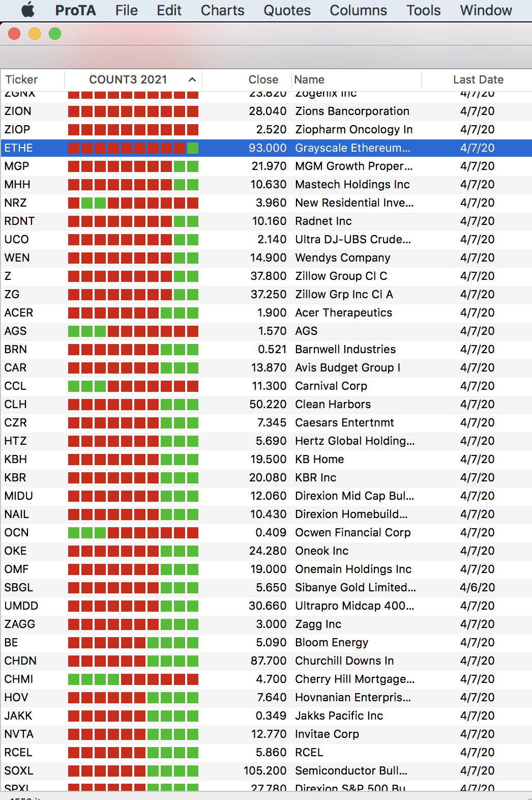Screen dimensions: 532x800
Task: Click the name Grayscale Ethereum
Action: coord(352,148)
